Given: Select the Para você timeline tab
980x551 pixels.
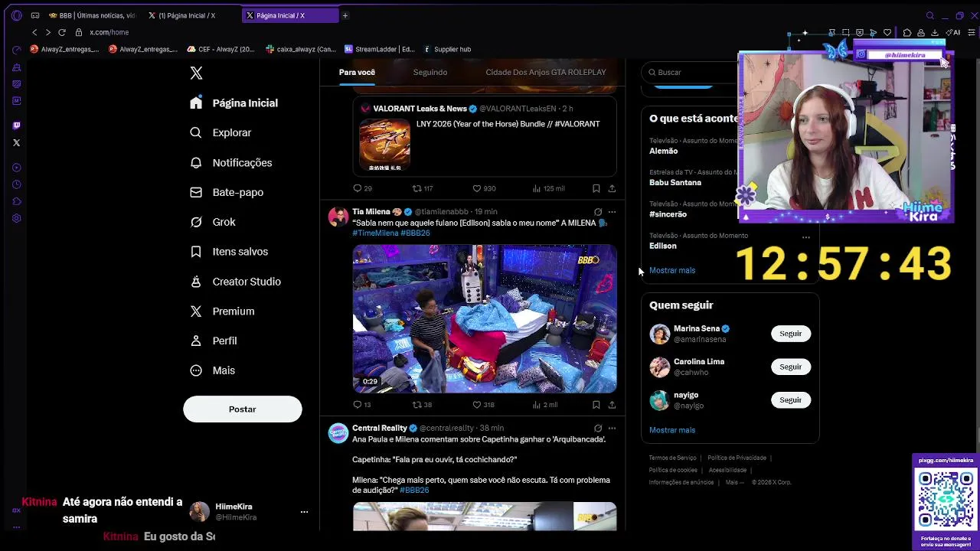Looking at the screenshot, I should pyautogui.click(x=357, y=72).
